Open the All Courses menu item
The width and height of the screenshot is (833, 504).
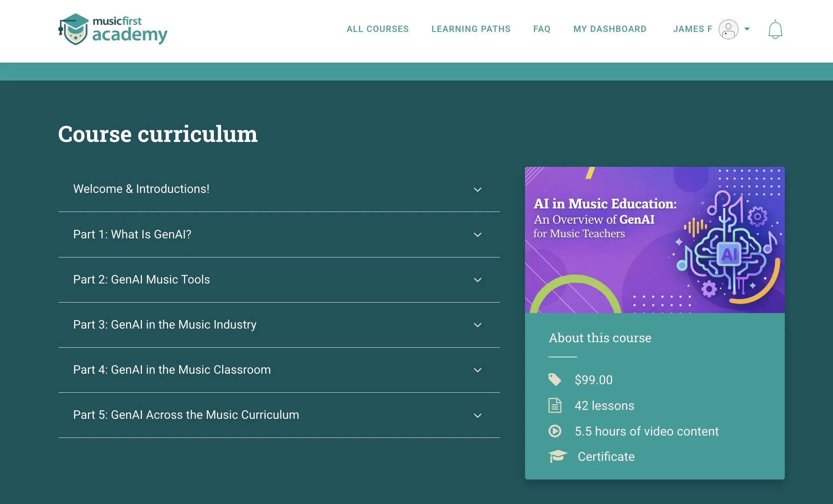pyautogui.click(x=377, y=29)
